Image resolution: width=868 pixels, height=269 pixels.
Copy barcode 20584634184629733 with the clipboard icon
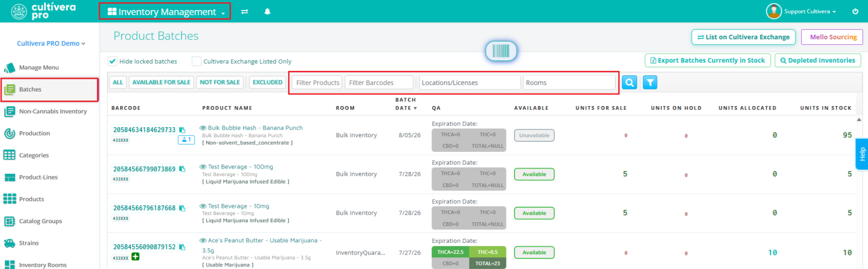point(182,130)
